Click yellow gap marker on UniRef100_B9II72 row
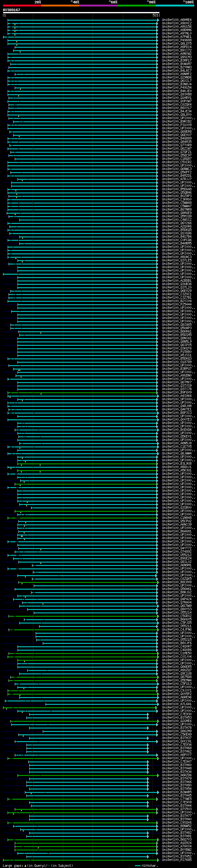The width and height of the screenshot is (197, 868). pos(20,51)
